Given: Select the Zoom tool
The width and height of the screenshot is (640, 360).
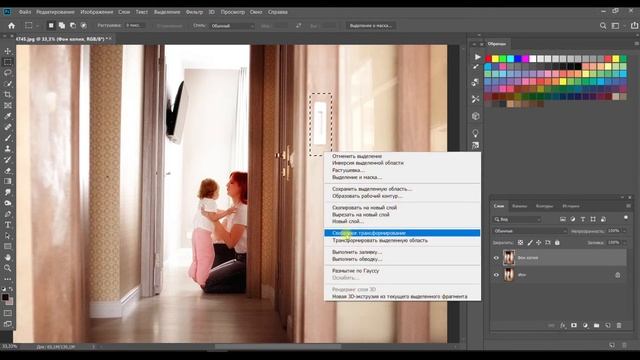Looking at the screenshot, I should (x=8, y=268).
